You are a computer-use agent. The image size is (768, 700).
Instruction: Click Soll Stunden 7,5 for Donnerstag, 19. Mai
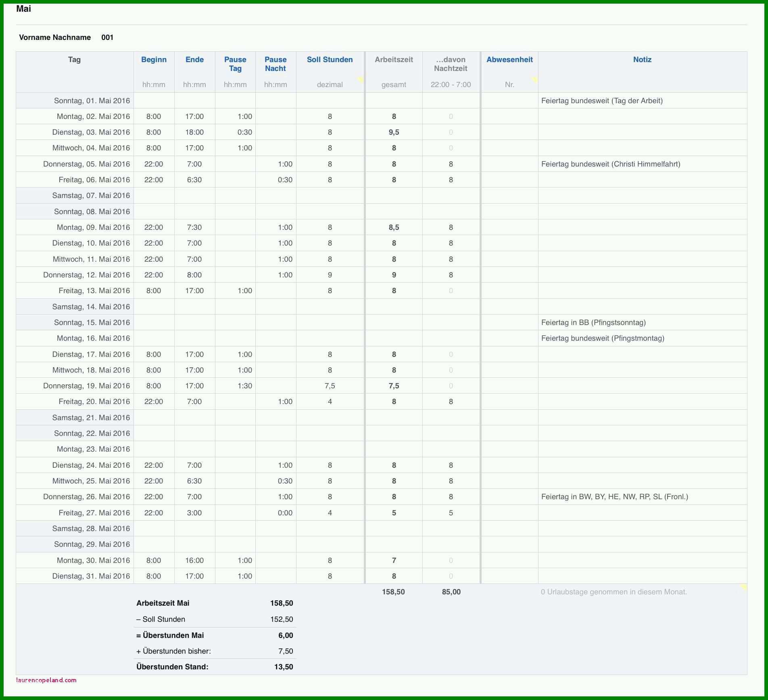(330, 386)
